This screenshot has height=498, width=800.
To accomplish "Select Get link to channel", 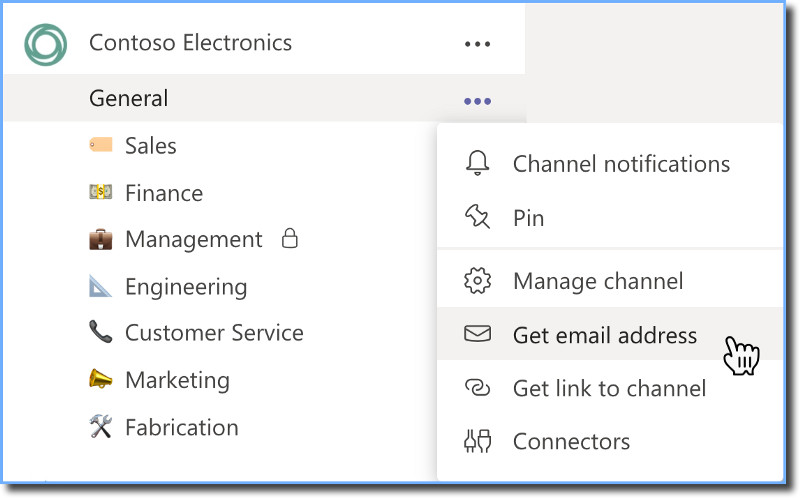I will tap(610, 389).
